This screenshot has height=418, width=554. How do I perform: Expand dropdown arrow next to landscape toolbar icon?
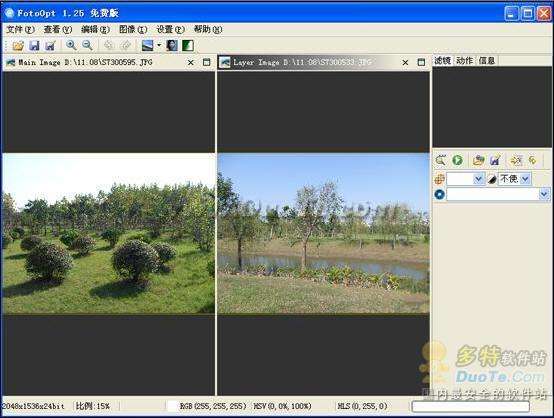159,45
